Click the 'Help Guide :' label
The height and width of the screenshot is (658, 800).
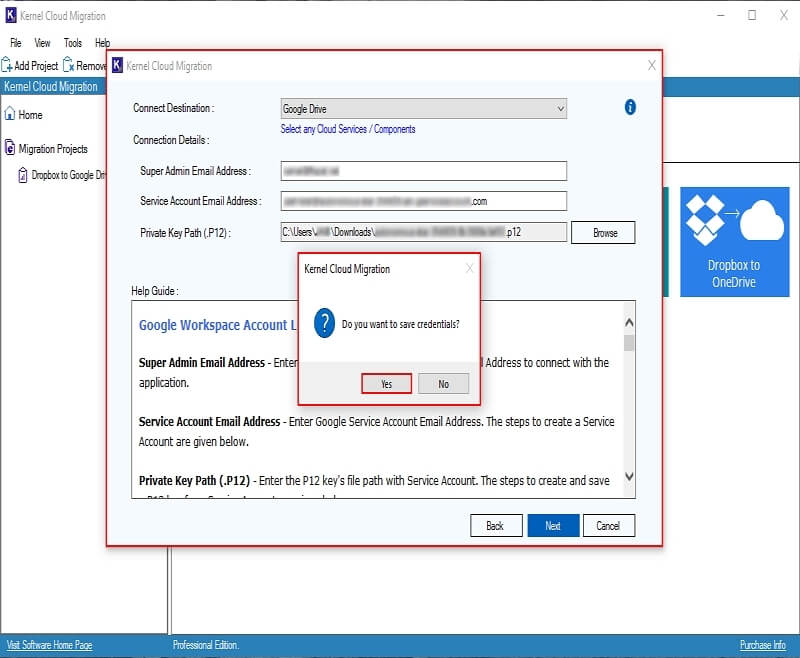155,291
